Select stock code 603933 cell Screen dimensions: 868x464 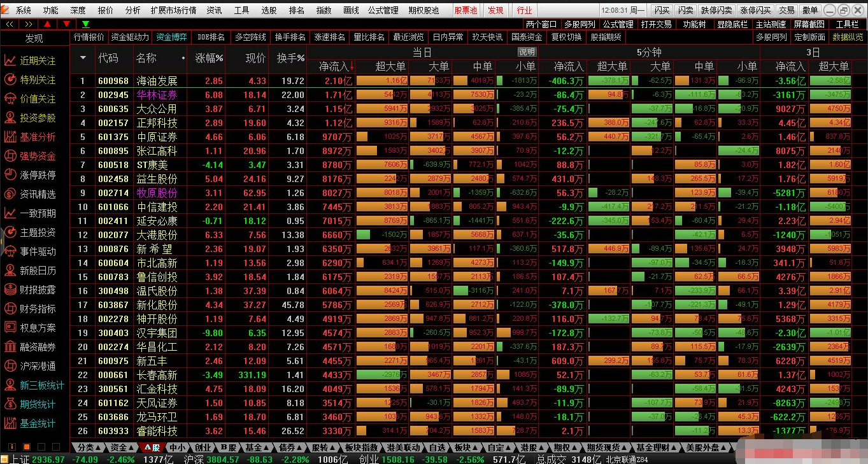[x=113, y=431]
